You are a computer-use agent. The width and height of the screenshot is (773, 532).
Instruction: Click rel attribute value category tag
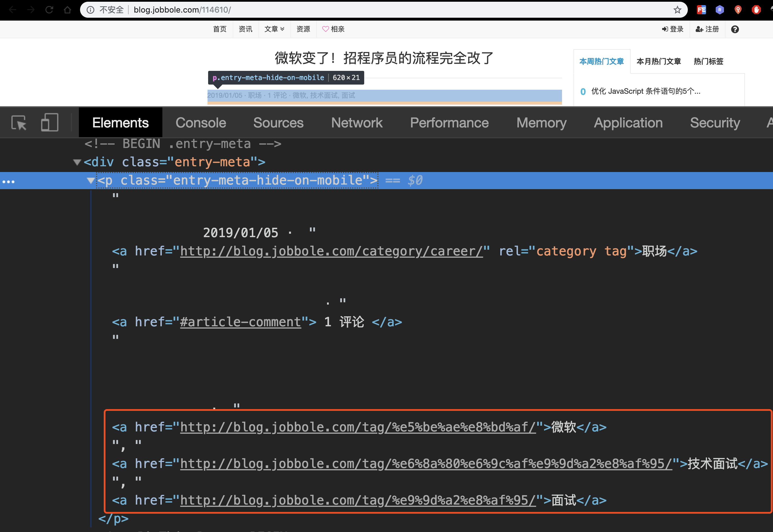581,251
